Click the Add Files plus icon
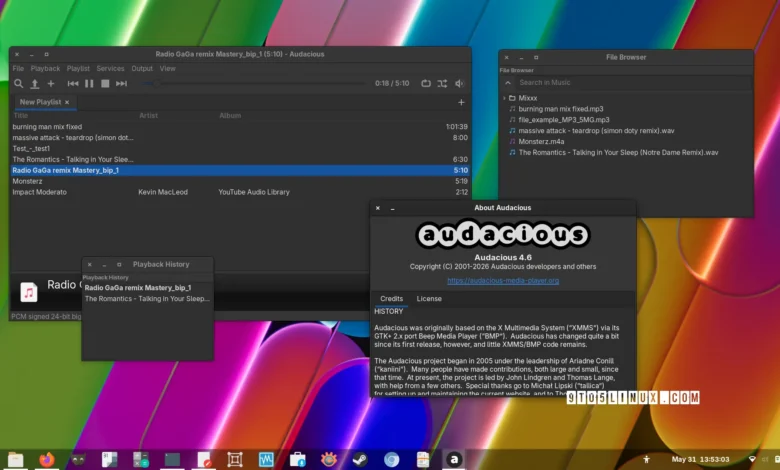This screenshot has width=780, height=470. point(51,84)
